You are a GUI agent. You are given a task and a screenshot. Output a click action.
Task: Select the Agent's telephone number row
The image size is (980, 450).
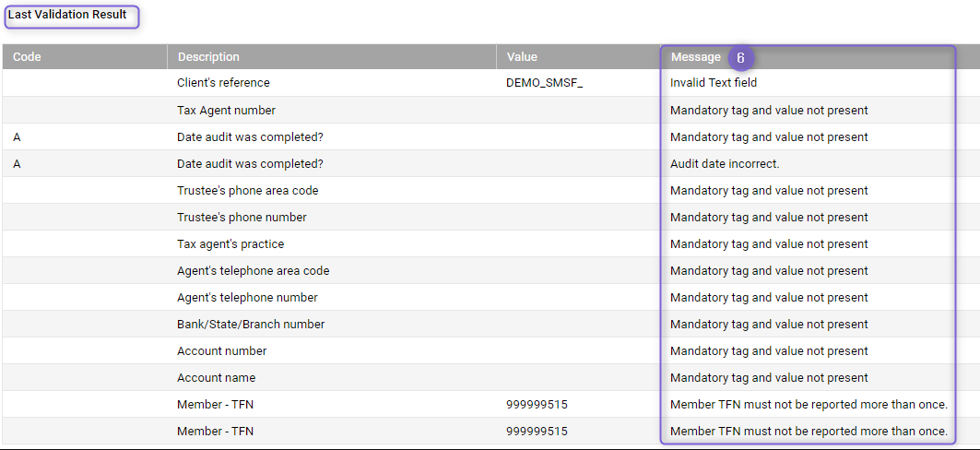[x=490, y=298]
